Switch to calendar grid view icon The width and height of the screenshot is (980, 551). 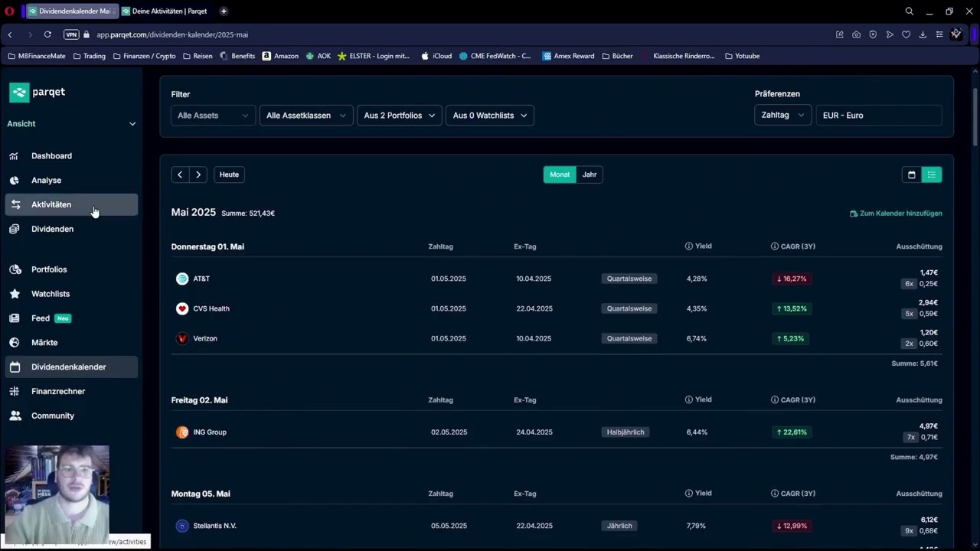[912, 174]
